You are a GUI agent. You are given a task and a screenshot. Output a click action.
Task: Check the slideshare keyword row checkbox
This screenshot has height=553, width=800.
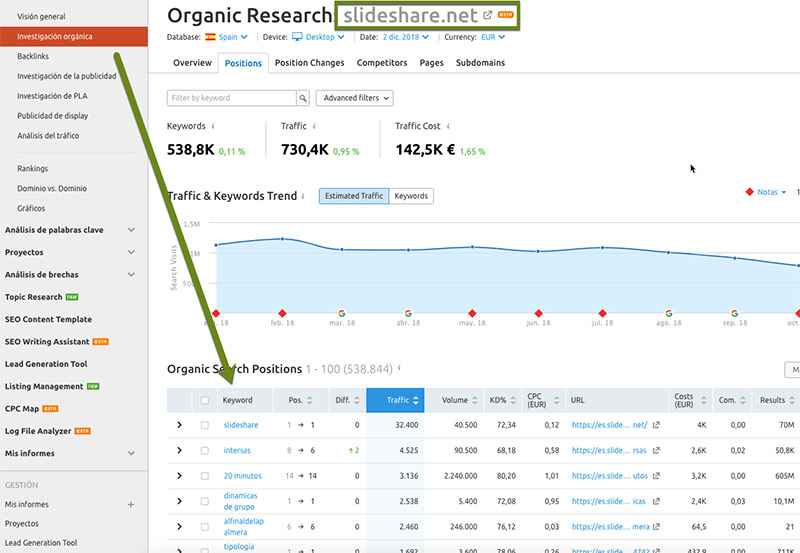click(205, 425)
